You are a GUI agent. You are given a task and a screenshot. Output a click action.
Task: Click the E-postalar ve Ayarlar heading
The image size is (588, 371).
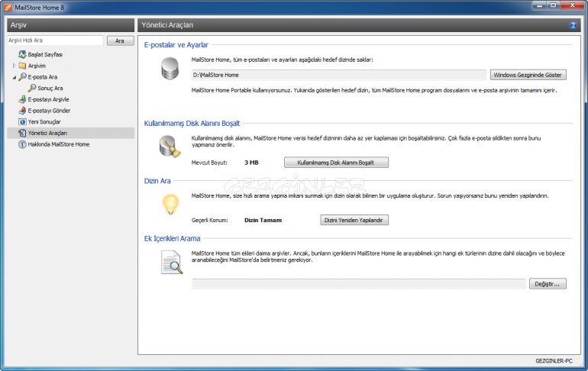(176, 44)
